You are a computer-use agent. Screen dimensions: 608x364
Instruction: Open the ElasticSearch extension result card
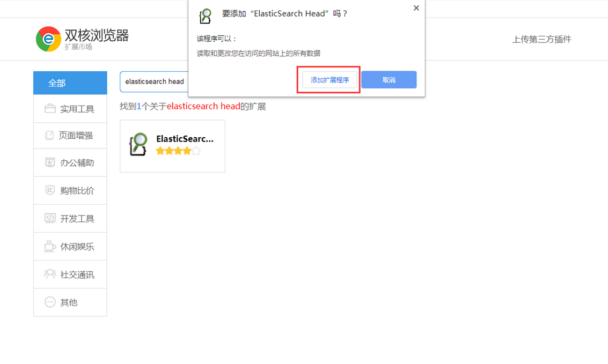[173, 146]
